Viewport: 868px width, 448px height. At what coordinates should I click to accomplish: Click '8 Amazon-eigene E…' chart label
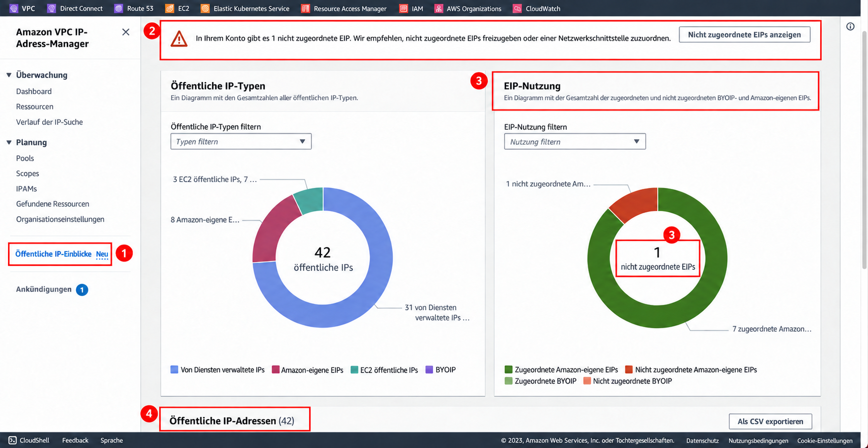[205, 220]
